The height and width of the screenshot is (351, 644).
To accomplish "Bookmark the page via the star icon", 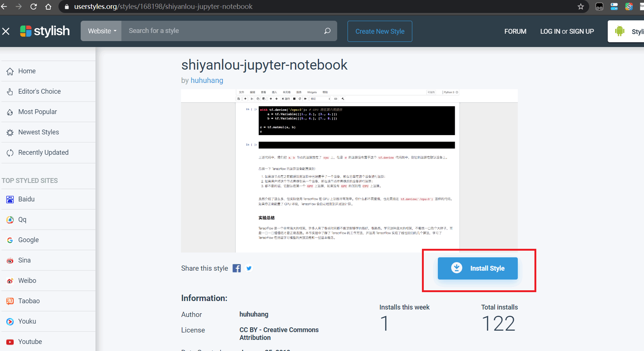I will click(581, 6).
